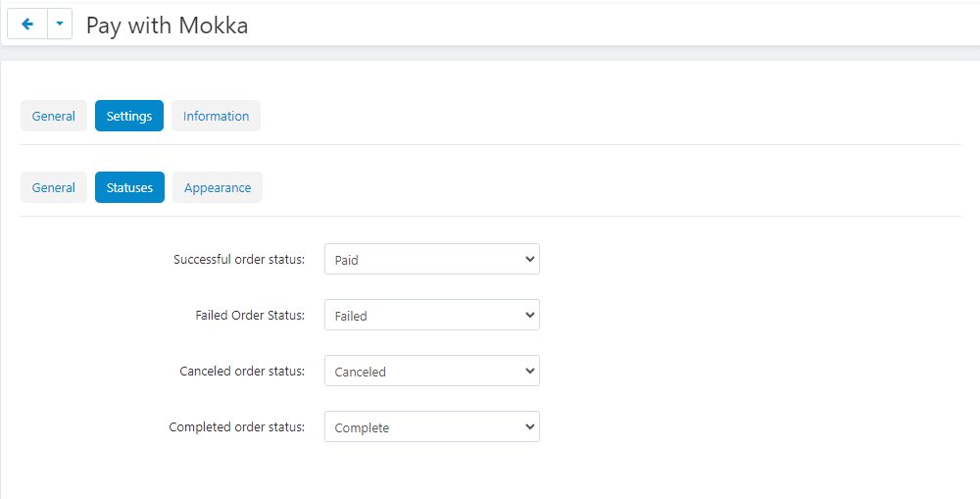Click the "Canceled order status:" label
980x499 pixels.
click(x=242, y=372)
